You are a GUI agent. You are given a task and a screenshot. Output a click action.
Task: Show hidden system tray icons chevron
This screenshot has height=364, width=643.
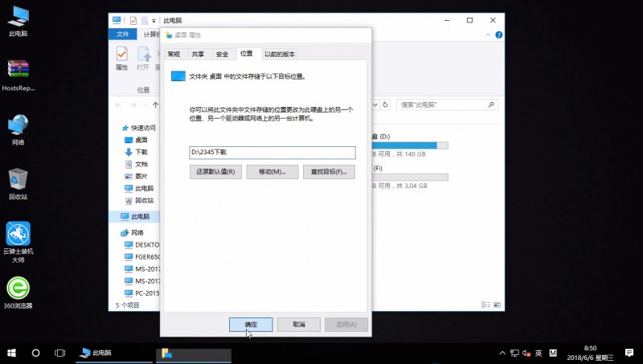click(502, 353)
